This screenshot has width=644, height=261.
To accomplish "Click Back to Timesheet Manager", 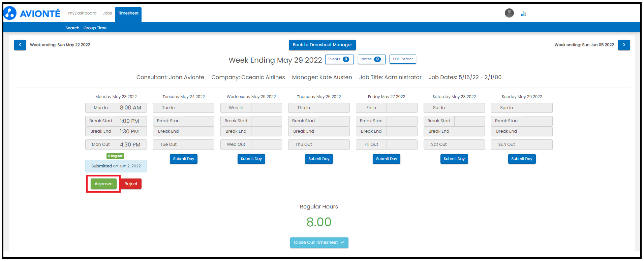I will 322,45.
